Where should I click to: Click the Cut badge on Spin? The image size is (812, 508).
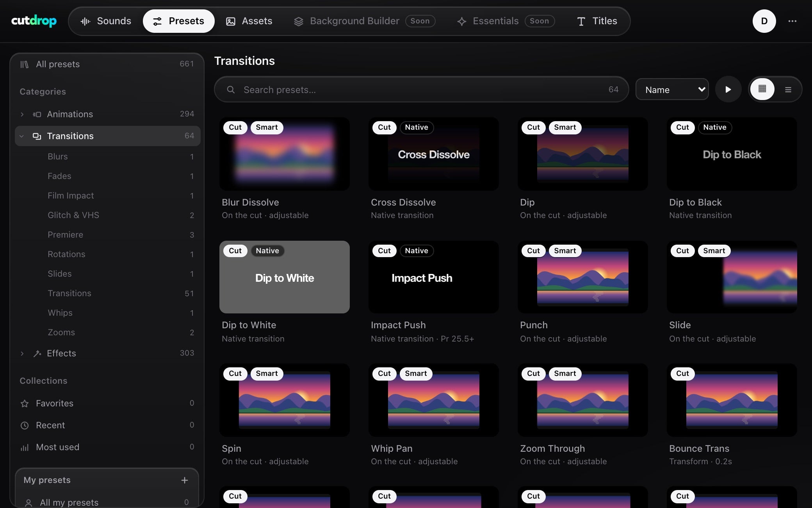click(235, 374)
